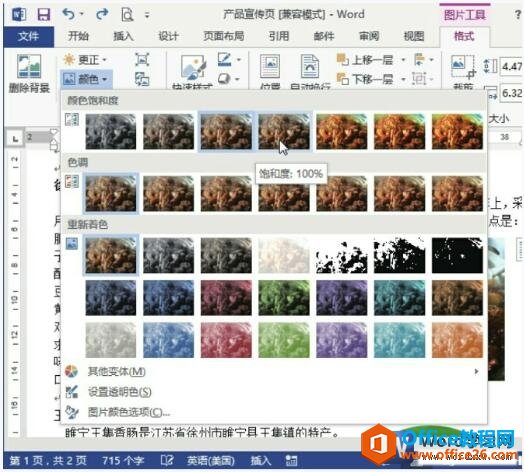The height and width of the screenshot is (472, 524).
Task: Select the Grayscale recolor thumbnail
Action: [168, 255]
